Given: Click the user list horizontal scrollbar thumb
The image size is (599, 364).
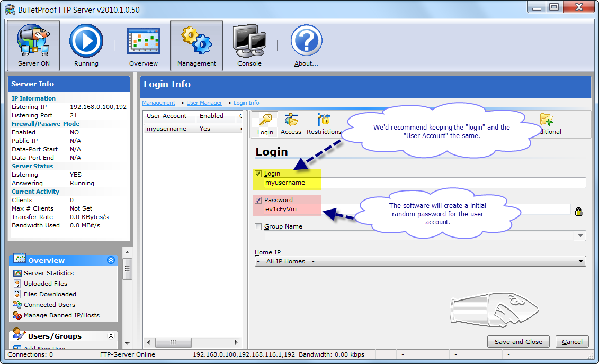Looking at the screenshot, I should (173, 342).
